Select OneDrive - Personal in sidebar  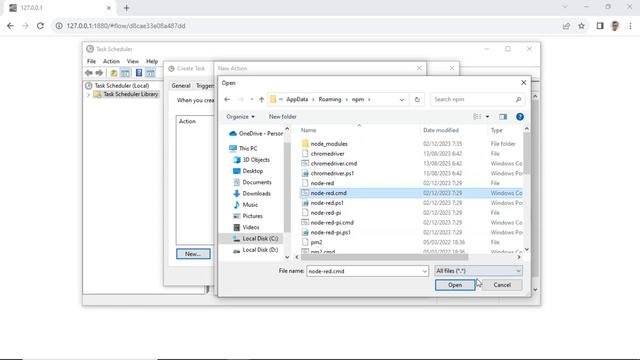pos(256,133)
